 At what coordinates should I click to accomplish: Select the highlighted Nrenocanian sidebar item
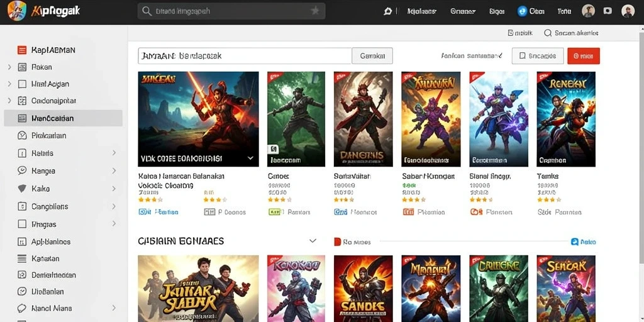[x=64, y=118]
